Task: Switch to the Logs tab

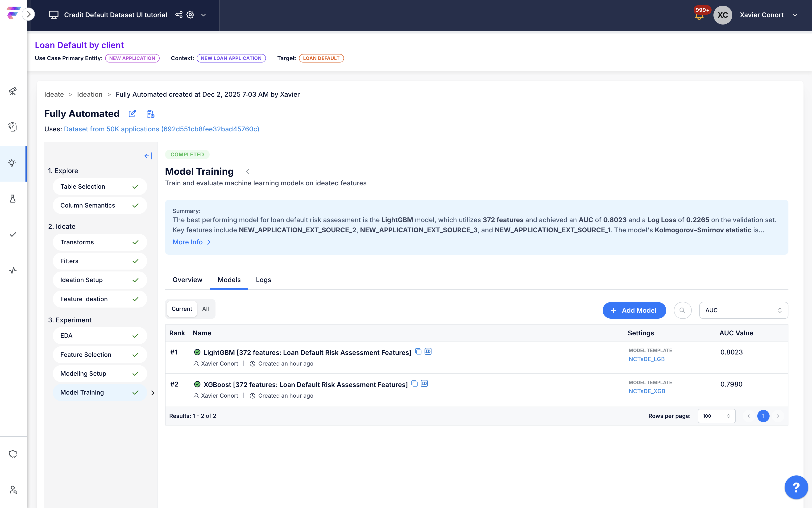Action: coord(263,280)
